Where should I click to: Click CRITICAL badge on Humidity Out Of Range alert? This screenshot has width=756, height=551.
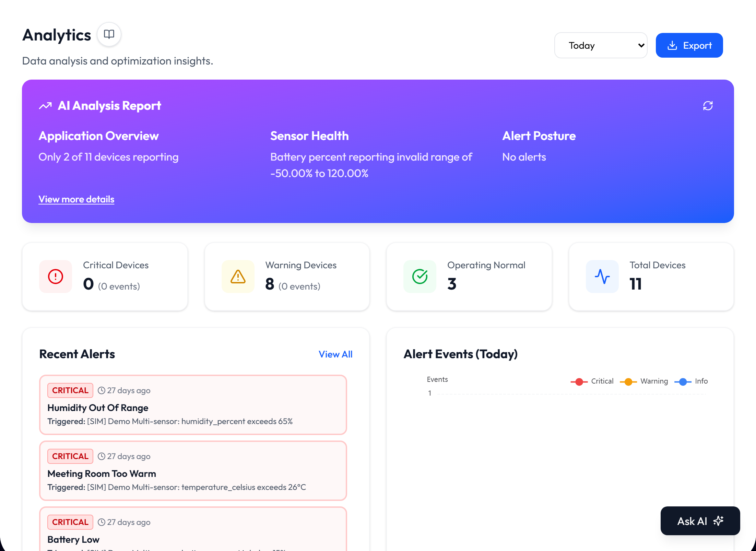70,390
